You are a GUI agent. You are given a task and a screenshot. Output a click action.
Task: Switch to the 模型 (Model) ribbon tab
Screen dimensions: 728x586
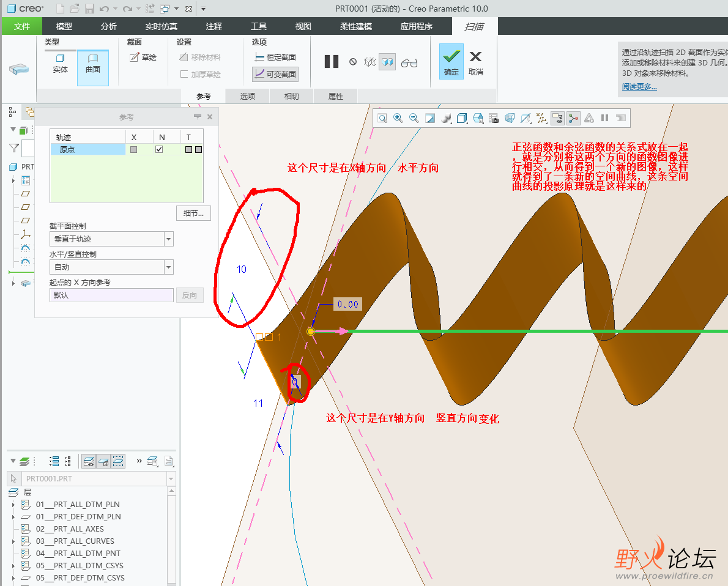pyautogui.click(x=64, y=26)
